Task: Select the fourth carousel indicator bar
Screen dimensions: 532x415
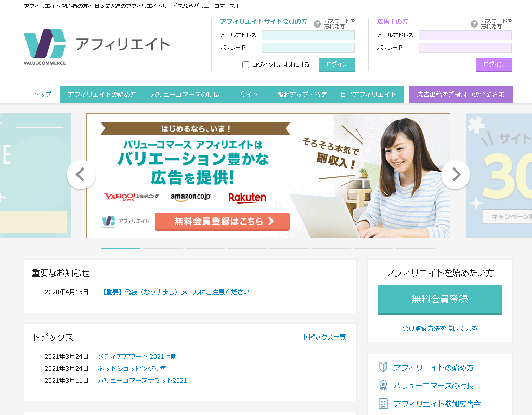Action: coord(247,249)
